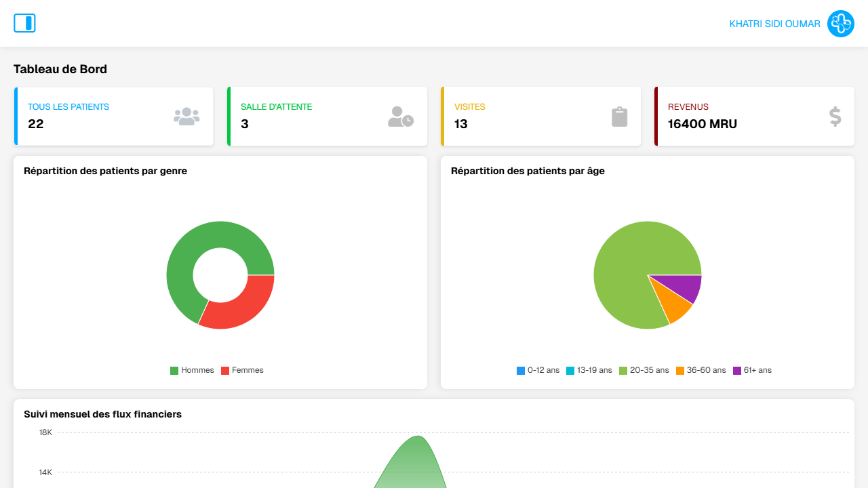868x488 pixels.
Task: Click the waiting room user-clock icon
Action: click(400, 117)
